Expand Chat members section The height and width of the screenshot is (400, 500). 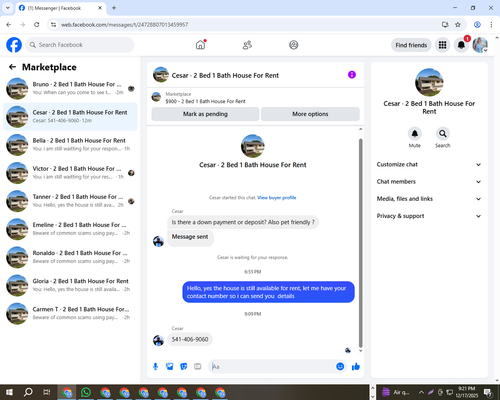tap(429, 182)
